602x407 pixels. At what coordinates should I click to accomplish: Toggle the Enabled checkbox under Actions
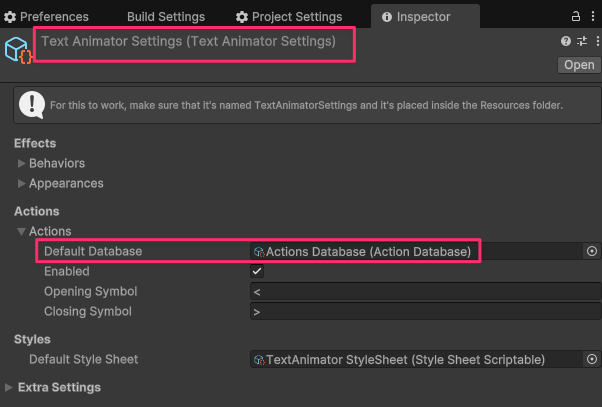tap(257, 271)
